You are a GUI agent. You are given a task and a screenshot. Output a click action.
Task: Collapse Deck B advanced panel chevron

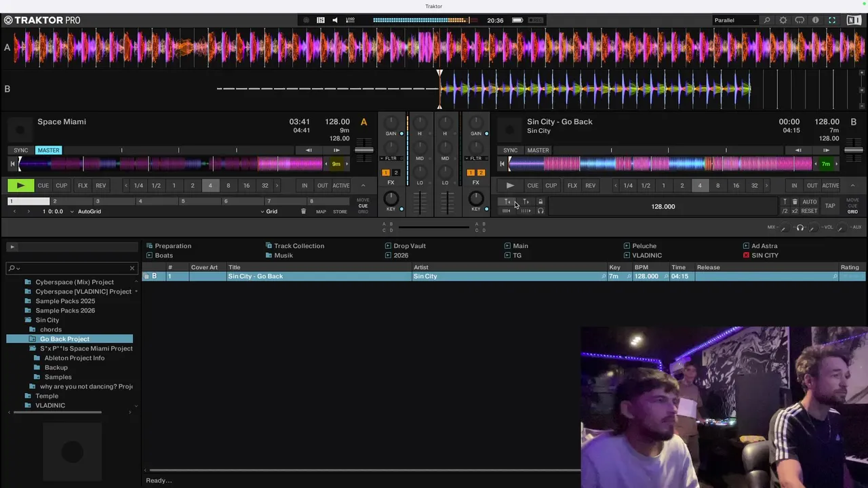[x=852, y=186]
